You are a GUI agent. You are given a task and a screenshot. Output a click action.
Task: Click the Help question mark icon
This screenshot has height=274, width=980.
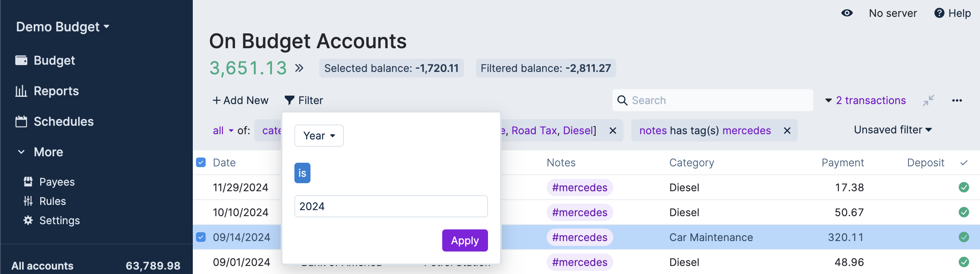[x=939, y=13]
